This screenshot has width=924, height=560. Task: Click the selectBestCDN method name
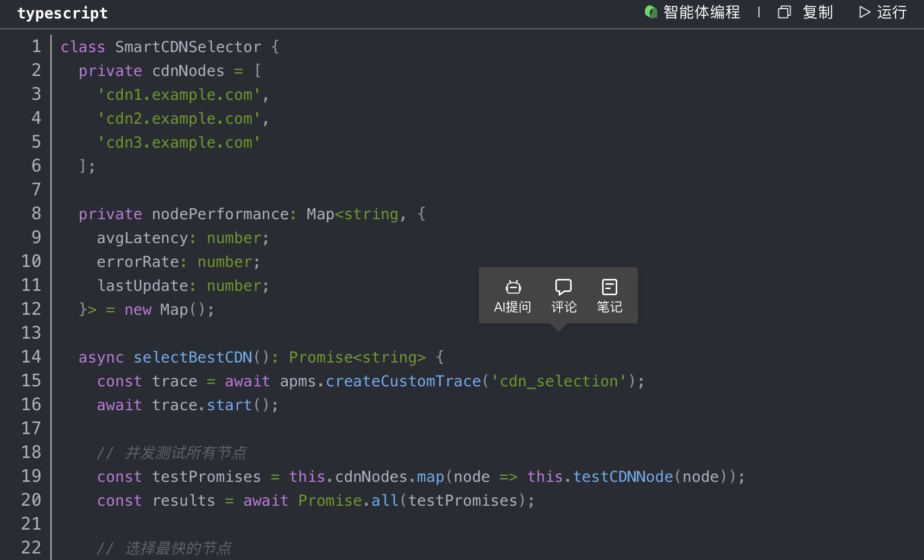coord(193,358)
